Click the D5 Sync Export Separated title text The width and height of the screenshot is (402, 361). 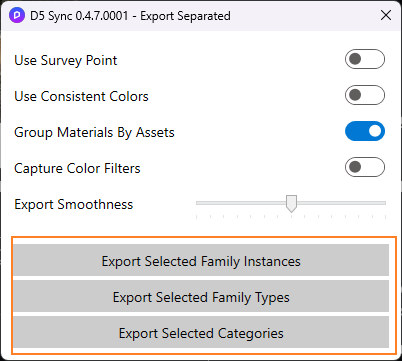[x=130, y=16]
